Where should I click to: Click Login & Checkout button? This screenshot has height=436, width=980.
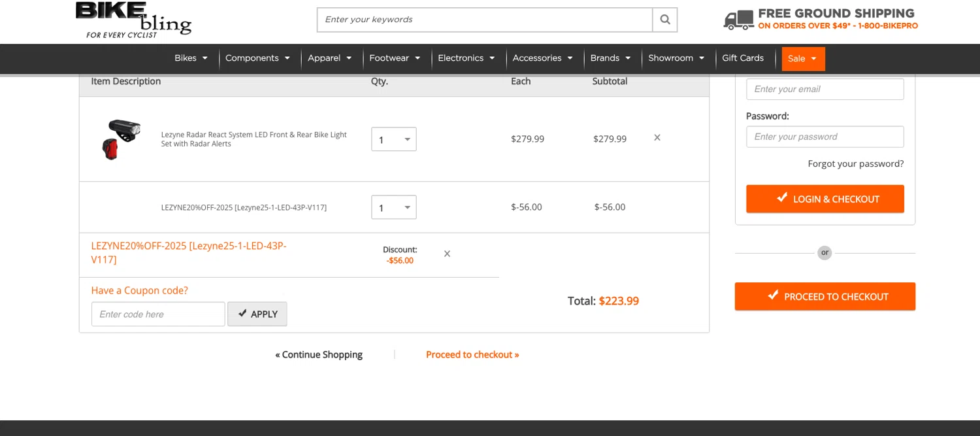click(x=825, y=199)
